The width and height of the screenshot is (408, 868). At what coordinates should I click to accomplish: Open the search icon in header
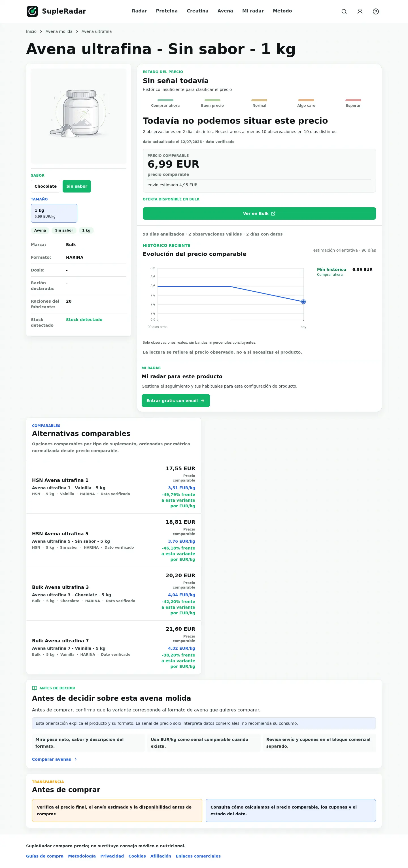(x=344, y=11)
